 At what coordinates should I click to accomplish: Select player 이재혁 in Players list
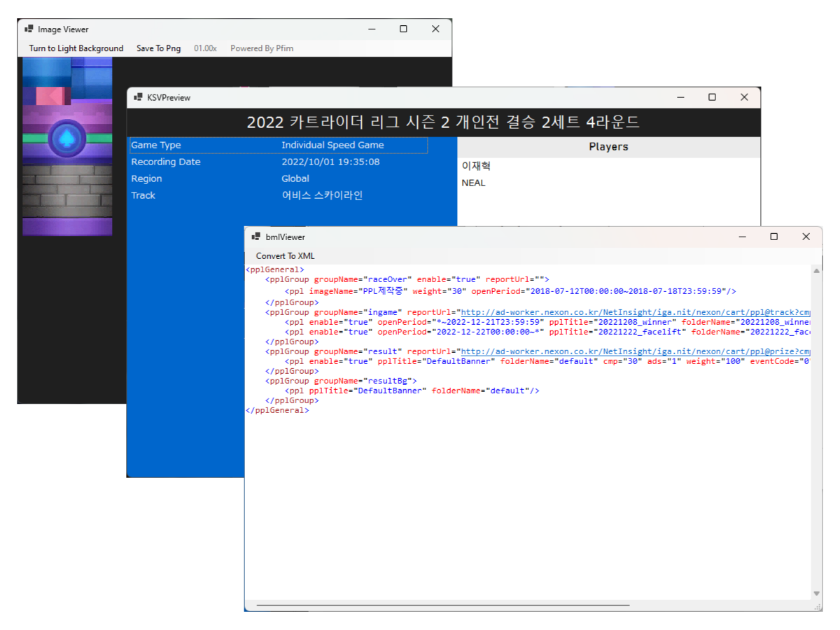(x=477, y=167)
